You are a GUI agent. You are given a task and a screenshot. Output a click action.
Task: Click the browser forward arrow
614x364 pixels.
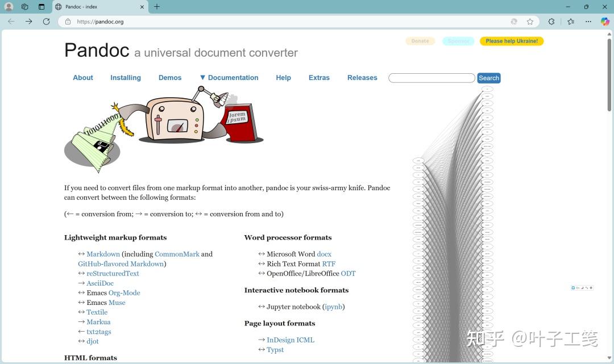click(28, 22)
